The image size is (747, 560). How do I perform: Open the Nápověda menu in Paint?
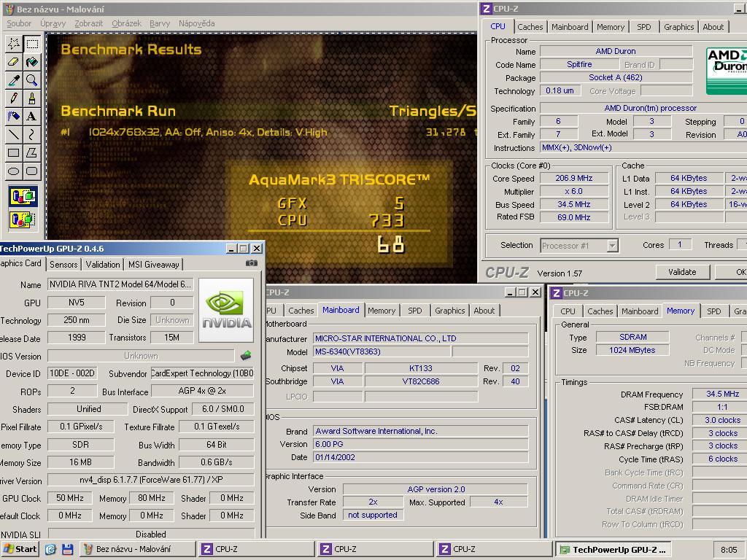pos(197,23)
